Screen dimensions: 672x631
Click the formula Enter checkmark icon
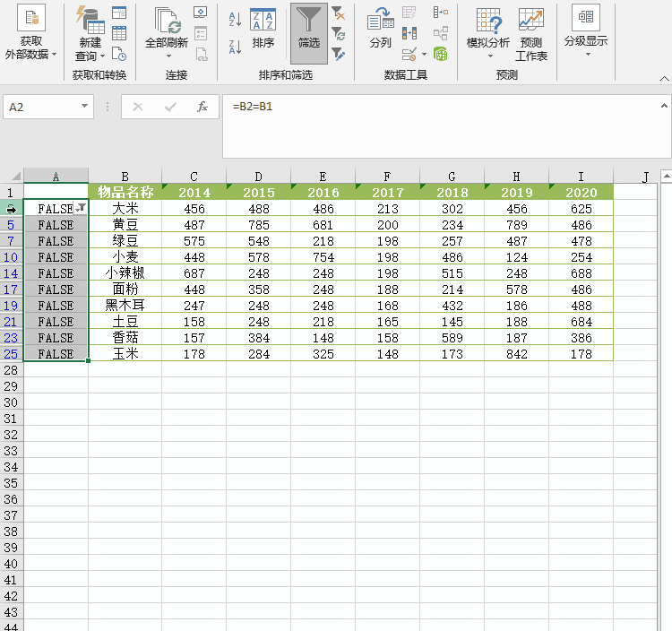pos(170,107)
